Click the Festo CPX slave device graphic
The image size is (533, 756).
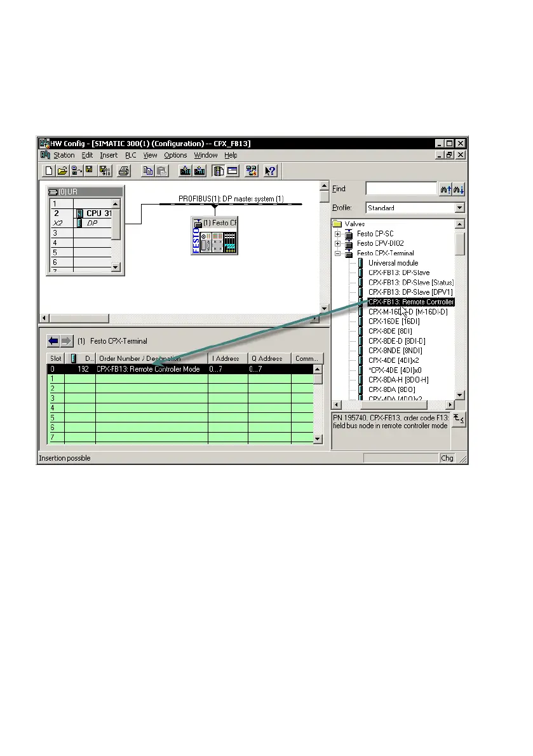215,236
